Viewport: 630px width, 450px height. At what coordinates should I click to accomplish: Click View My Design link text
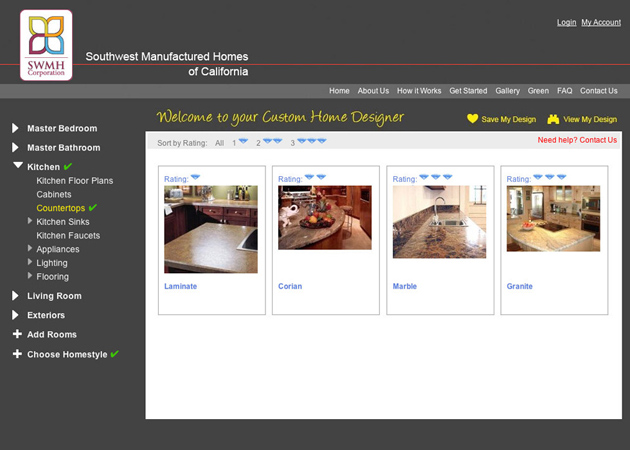[x=590, y=119]
